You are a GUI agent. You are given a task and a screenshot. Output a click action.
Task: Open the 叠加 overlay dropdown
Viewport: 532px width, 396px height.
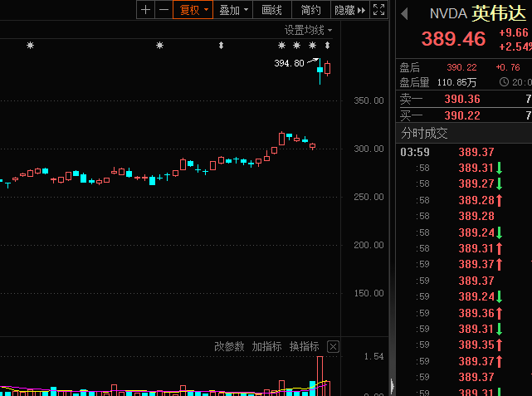pyautogui.click(x=233, y=10)
